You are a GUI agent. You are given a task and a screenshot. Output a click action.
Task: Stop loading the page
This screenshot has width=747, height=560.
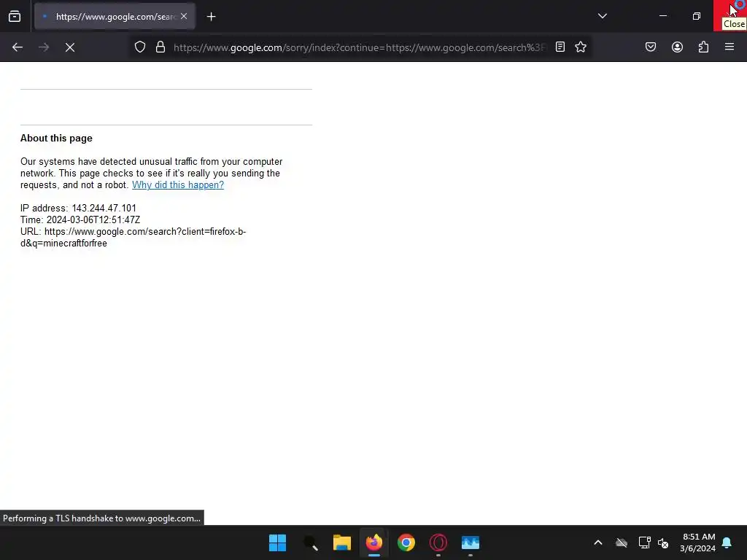tap(70, 47)
